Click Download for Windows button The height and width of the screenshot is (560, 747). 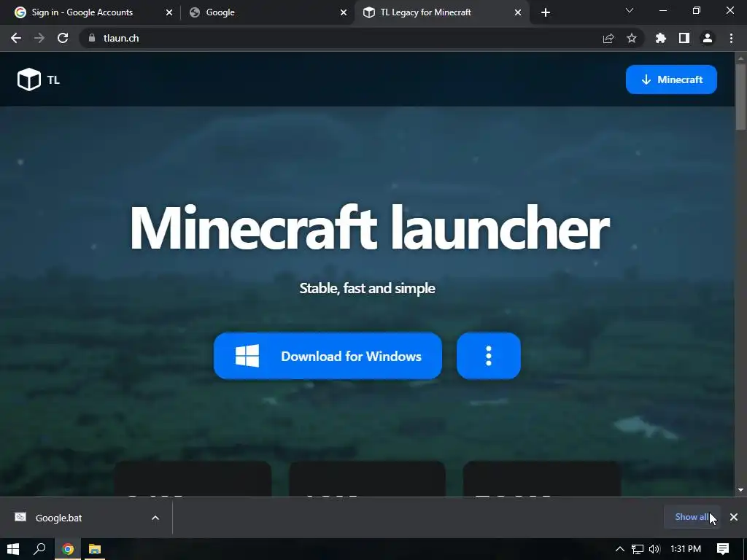[328, 356]
